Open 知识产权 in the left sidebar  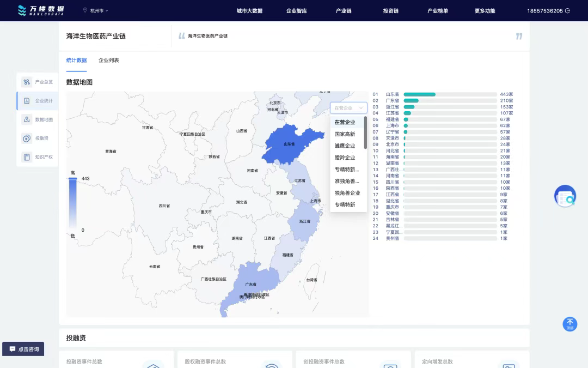tap(38, 157)
